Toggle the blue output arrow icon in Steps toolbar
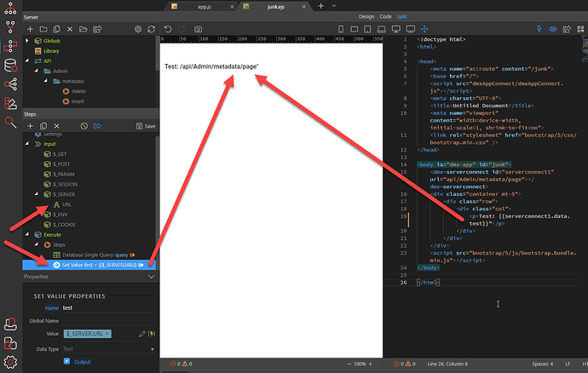The width and height of the screenshot is (588, 373). pos(97,126)
